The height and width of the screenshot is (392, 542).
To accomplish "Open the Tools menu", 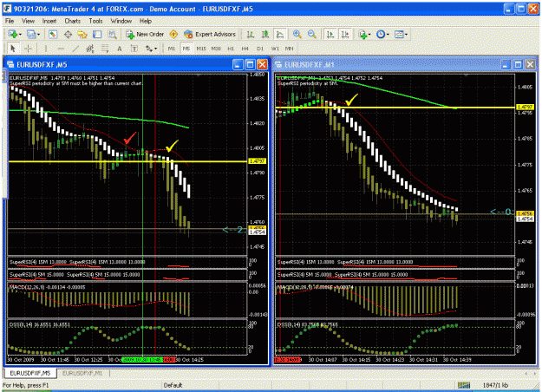I will click(95, 21).
